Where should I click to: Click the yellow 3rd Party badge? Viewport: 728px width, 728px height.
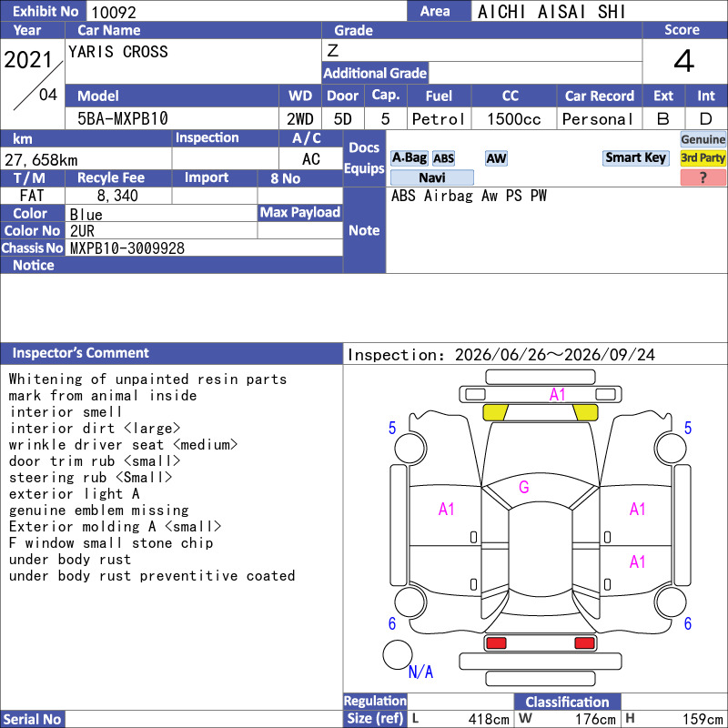703,157
